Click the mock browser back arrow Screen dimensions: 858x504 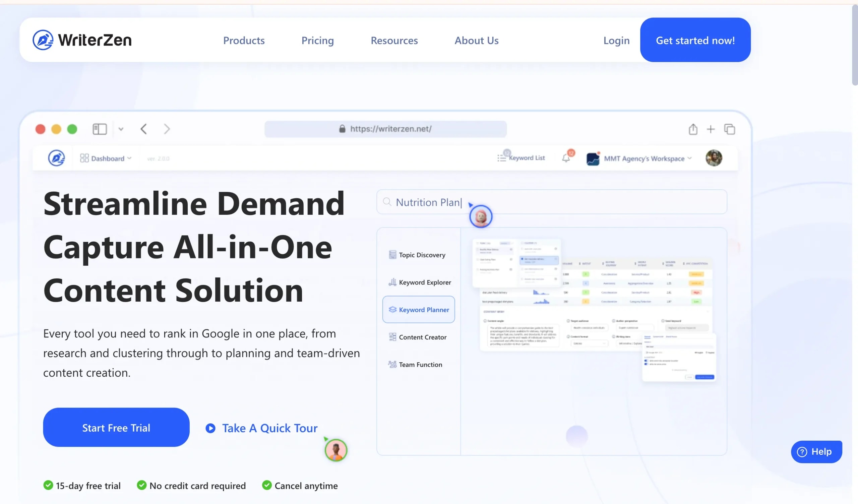coord(144,129)
